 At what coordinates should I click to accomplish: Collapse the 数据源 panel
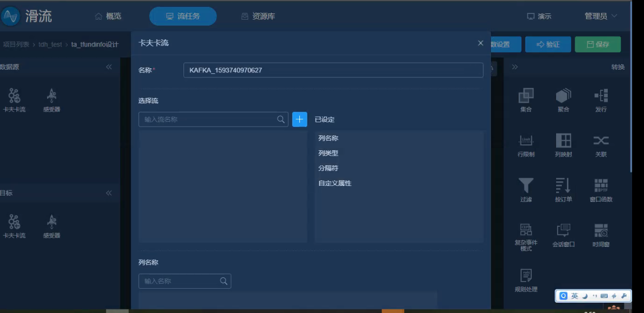(109, 67)
